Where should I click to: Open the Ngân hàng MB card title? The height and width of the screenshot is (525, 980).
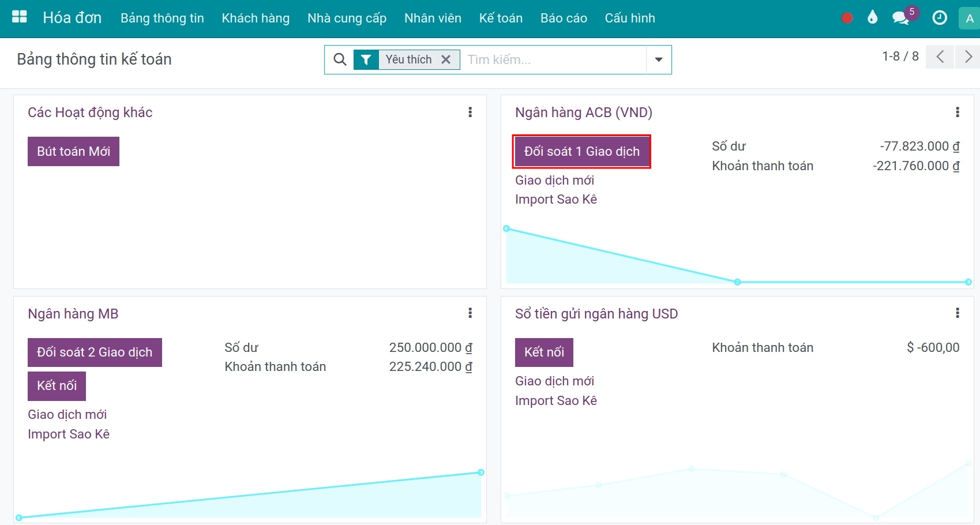73,314
